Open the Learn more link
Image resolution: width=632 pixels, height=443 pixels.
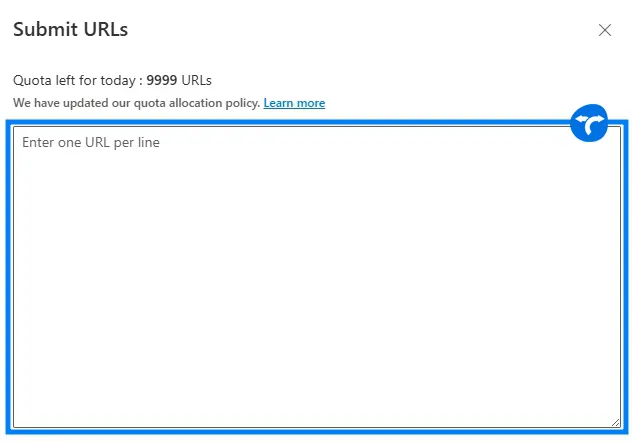(x=294, y=103)
